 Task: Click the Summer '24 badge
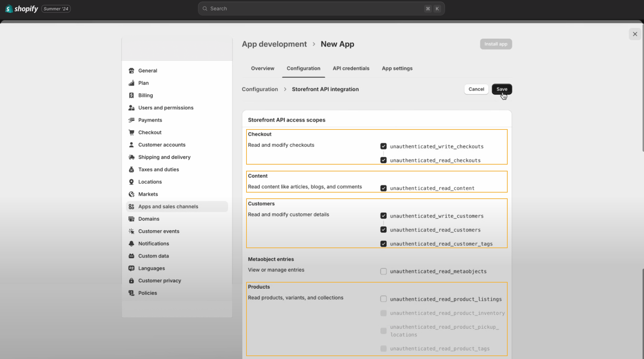56,9
